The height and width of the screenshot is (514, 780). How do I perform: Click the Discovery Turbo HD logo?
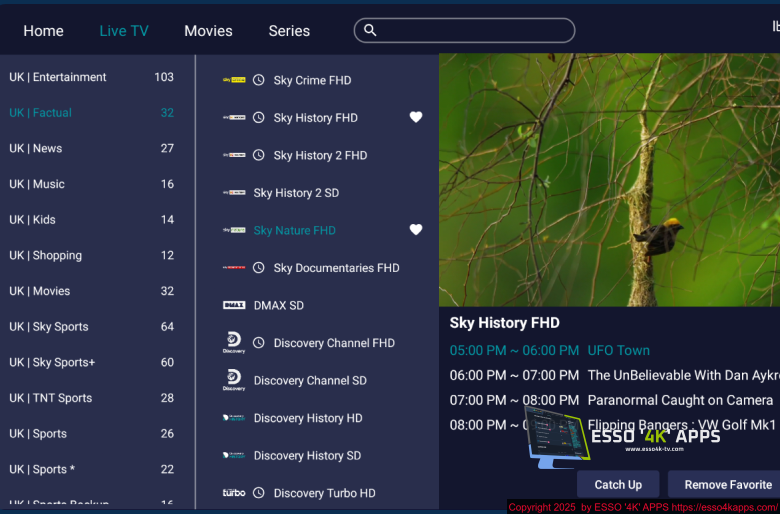pyautogui.click(x=234, y=493)
